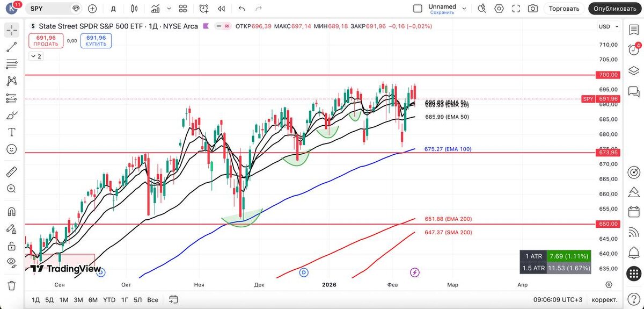
Task: Toggle the layout setup square icon
Action: (418, 9)
